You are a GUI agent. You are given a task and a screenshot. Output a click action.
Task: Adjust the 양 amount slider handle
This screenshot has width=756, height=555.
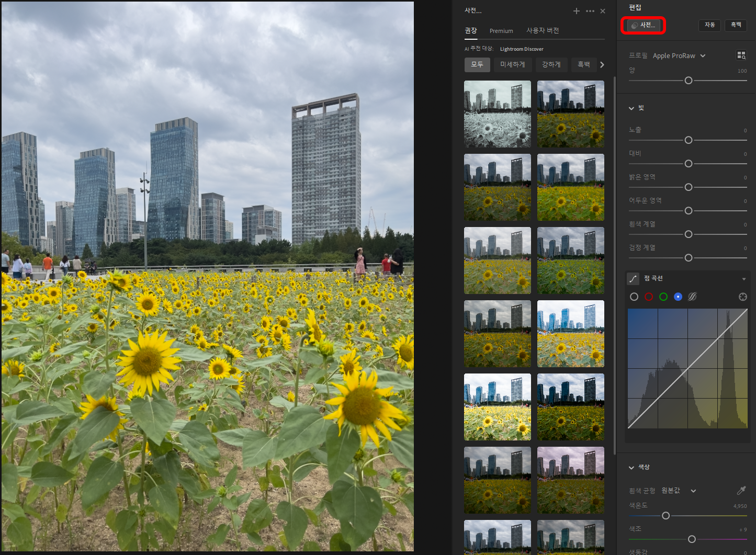pos(689,81)
